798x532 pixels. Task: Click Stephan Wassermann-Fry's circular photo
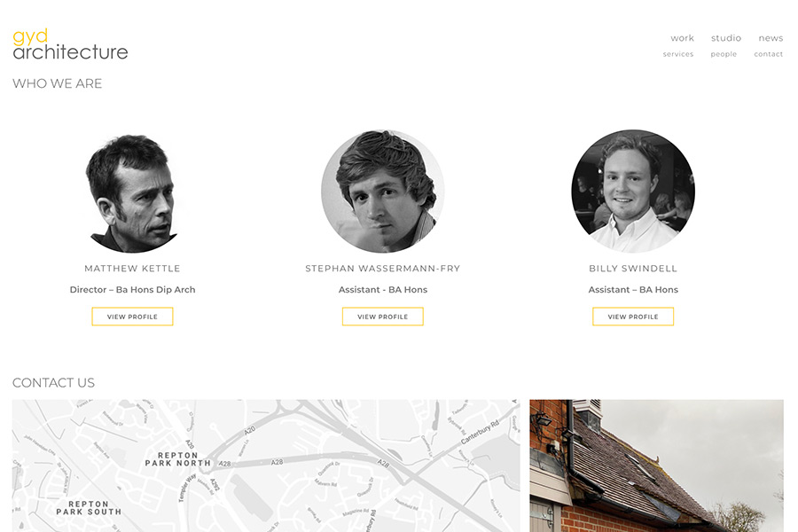(383, 192)
